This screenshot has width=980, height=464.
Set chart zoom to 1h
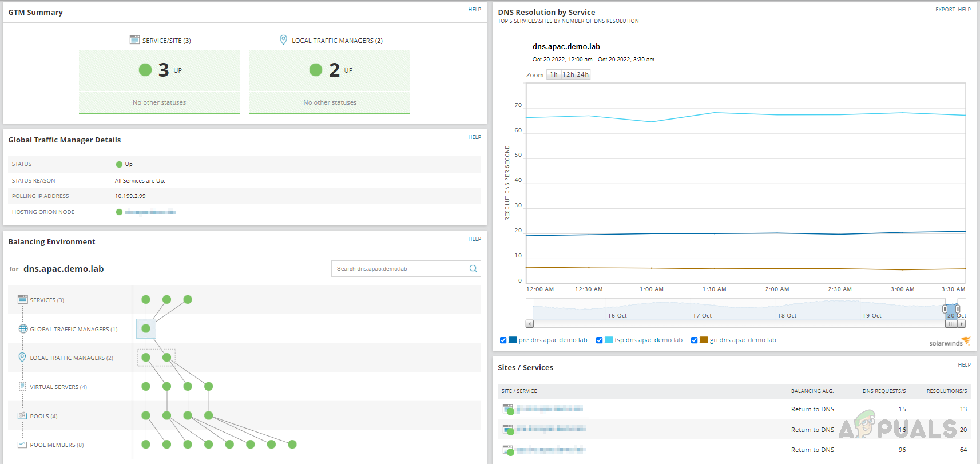point(554,74)
